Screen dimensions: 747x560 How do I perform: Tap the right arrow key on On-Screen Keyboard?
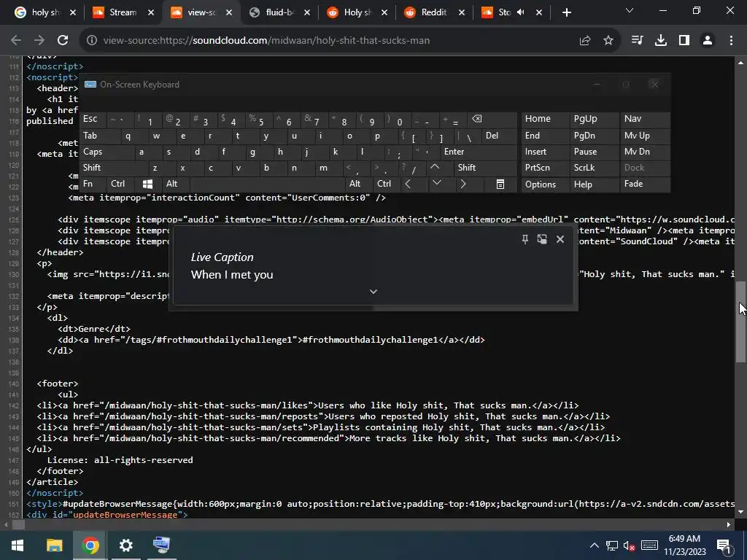[x=463, y=184]
